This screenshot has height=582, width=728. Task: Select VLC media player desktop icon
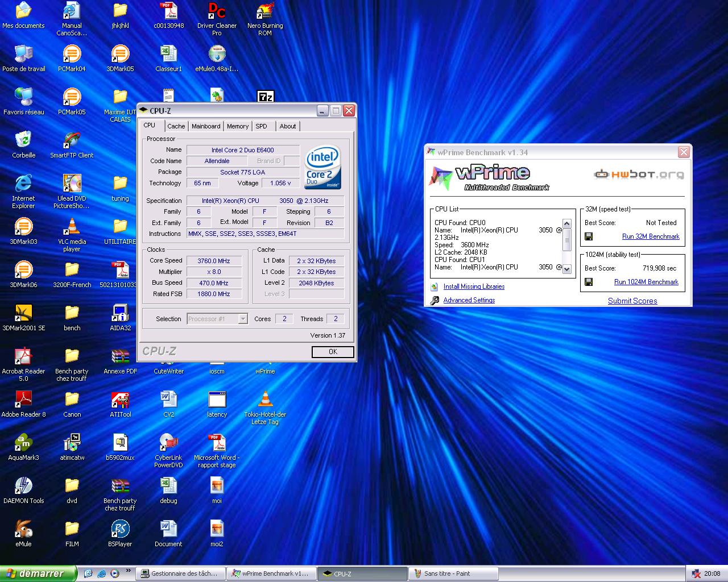point(72,235)
